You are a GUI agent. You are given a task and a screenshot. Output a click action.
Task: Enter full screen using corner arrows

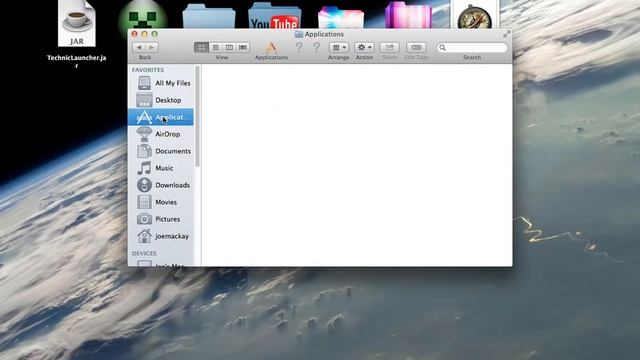(507, 34)
